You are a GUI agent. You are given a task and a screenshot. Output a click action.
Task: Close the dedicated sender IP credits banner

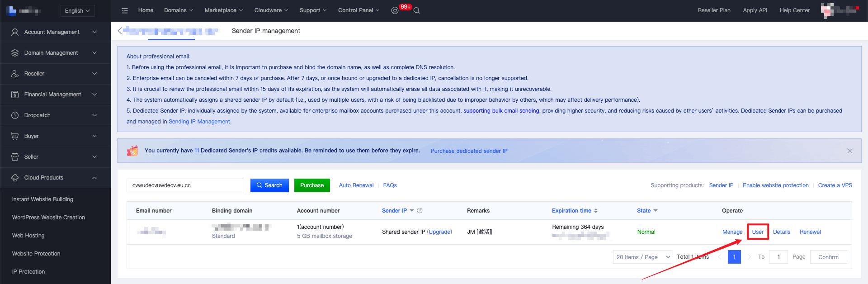click(850, 151)
